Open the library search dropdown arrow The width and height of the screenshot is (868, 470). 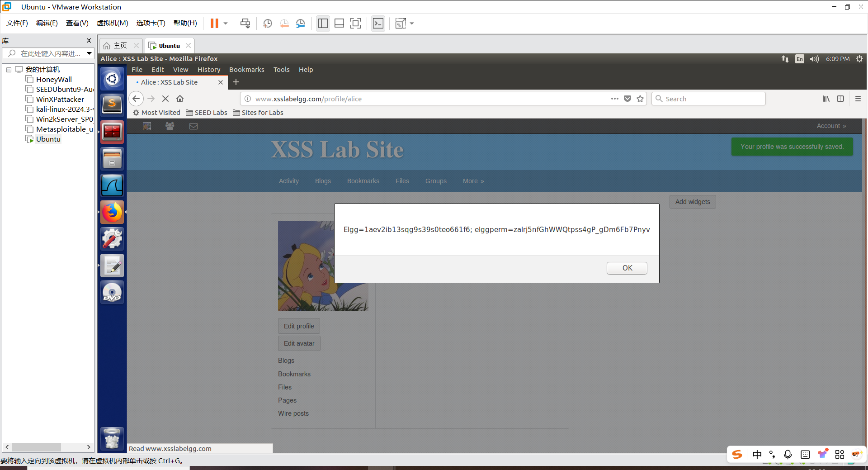90,53
